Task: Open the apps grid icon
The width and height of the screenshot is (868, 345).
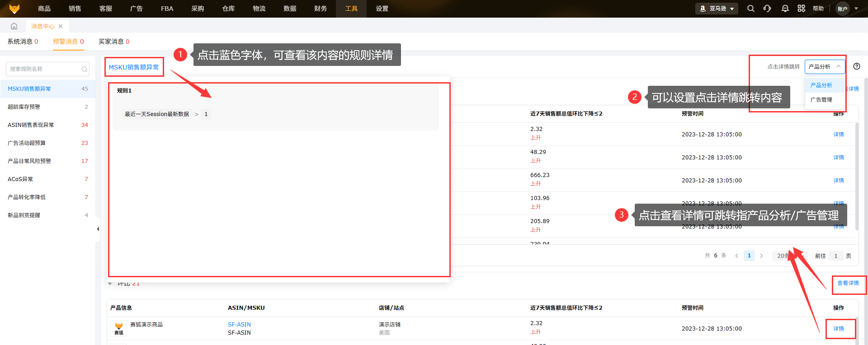Action: 801,9
